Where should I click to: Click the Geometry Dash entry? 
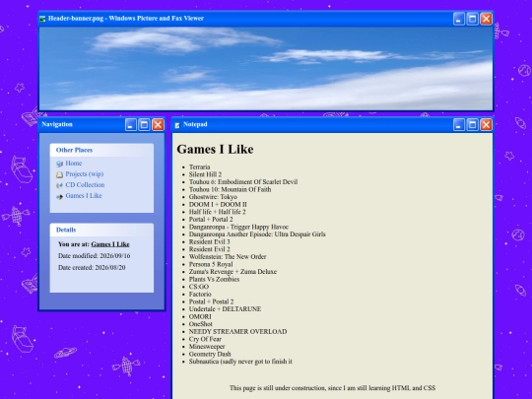(210, 354)
